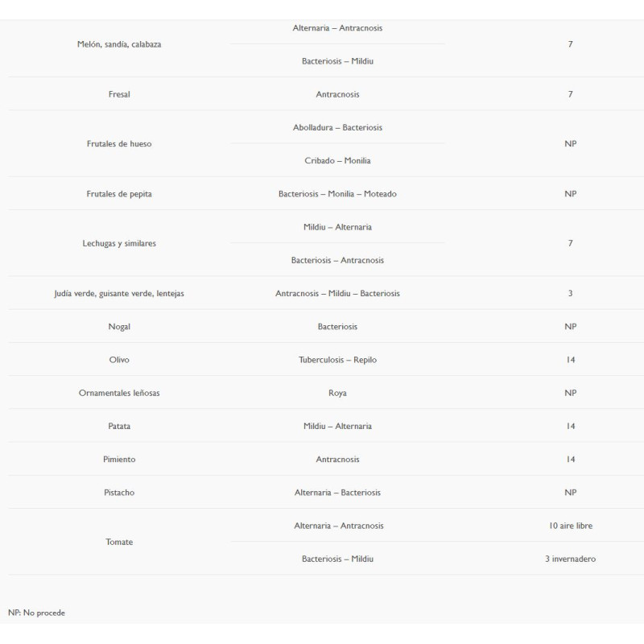Click '10 aire libre' value for Tomate
Viewport: 644px width, 644px height.
tap(571, 526)
